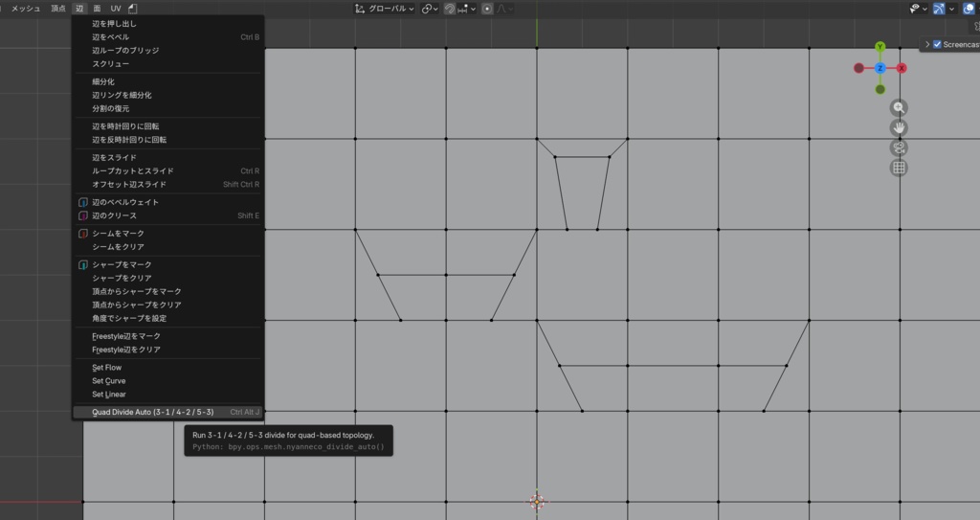The width and height of the screenshot is (980, 520).
Task: Open the 面 menu
Action: point(97,9)
